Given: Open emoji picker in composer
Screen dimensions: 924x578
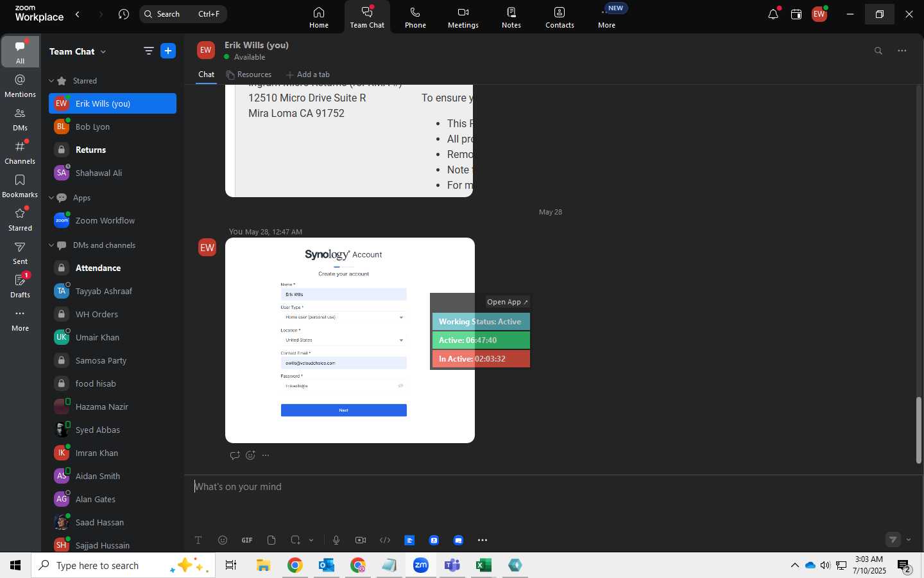Looking at the screenshot, I should coord(223,540).
